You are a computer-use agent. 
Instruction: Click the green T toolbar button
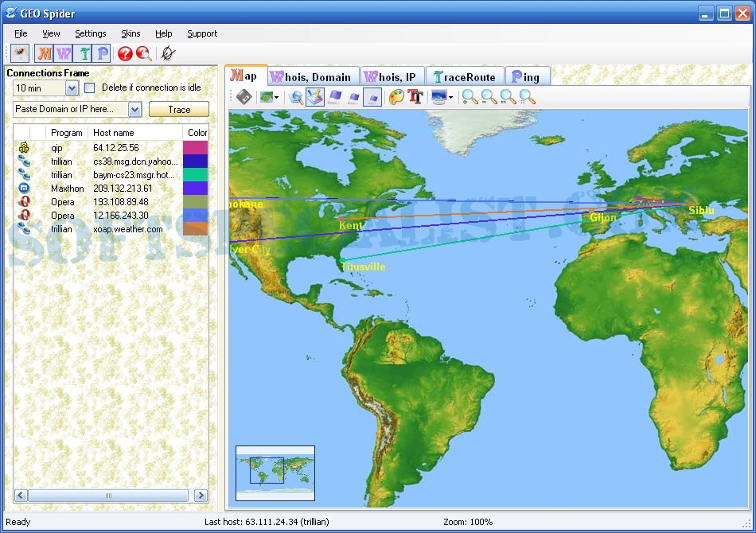point(83,53)
